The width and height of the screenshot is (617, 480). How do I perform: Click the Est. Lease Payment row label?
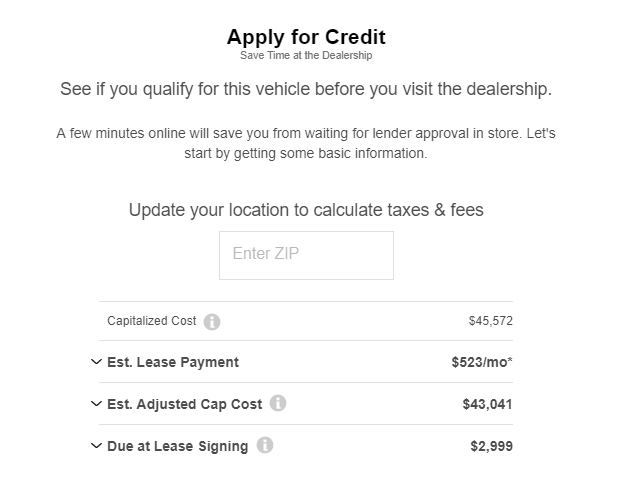coord(173,362)
